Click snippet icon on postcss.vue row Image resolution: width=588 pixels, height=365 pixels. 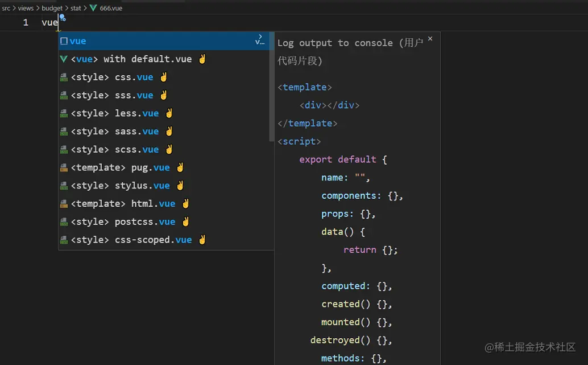coord(64,222)
